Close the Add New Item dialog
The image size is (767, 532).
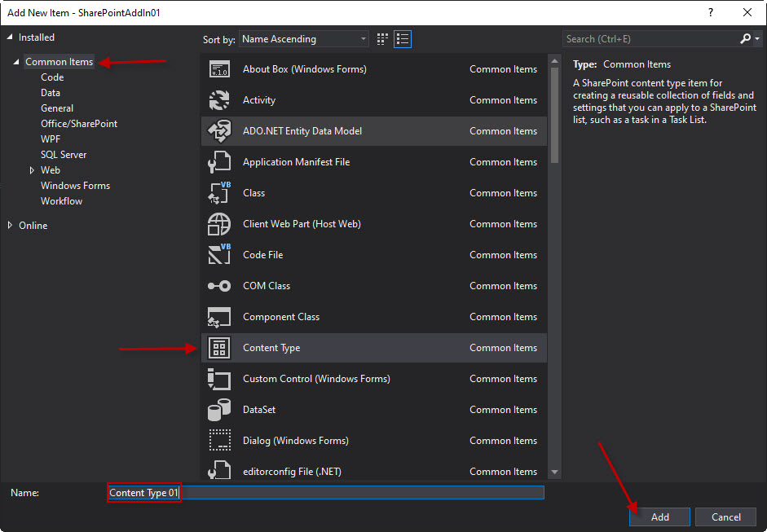(747, 13)
